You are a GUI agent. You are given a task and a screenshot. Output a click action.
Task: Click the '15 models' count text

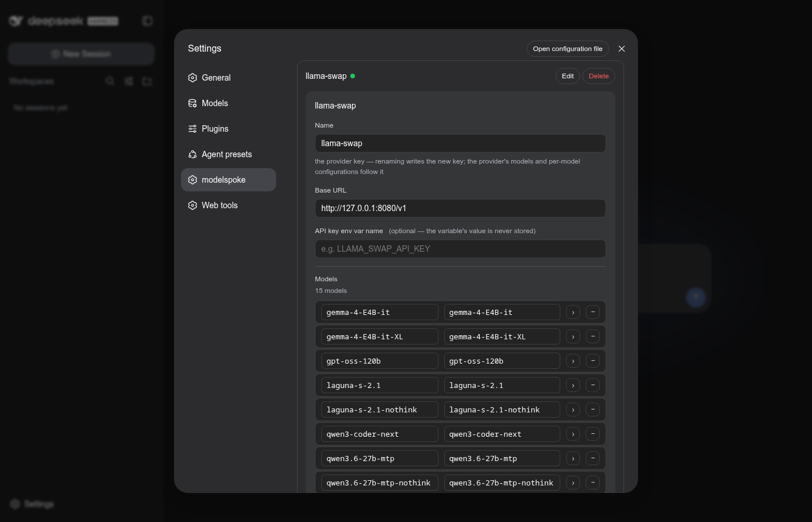(331, 291)
